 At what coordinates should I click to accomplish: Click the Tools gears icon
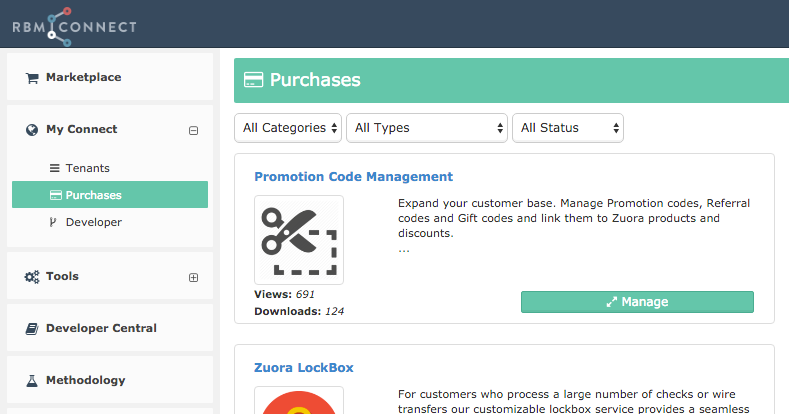point(32,277)
